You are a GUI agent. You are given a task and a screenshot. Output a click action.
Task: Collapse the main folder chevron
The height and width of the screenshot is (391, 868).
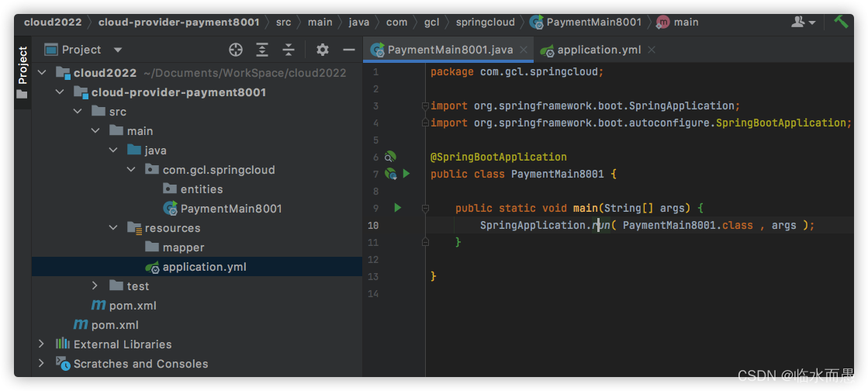95,130
